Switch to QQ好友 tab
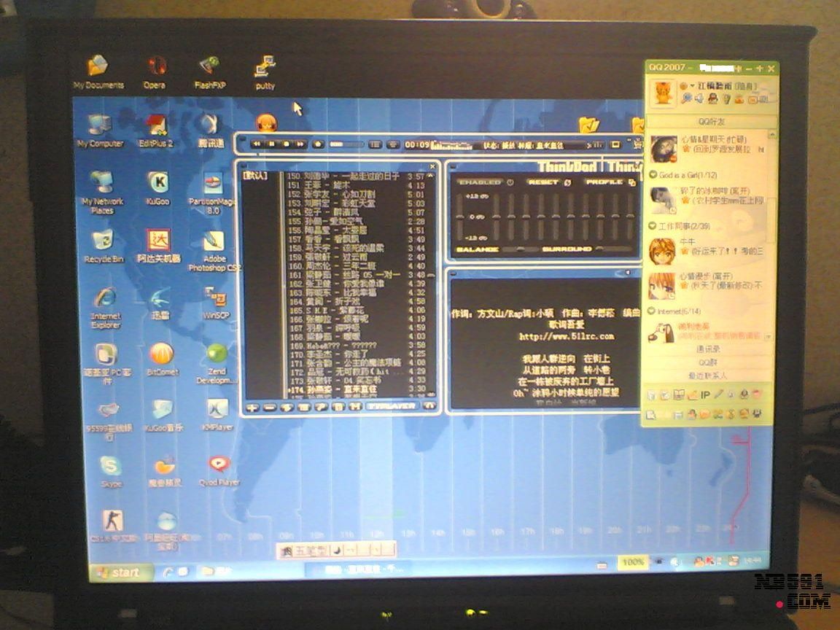 click(x=711, y=122)
